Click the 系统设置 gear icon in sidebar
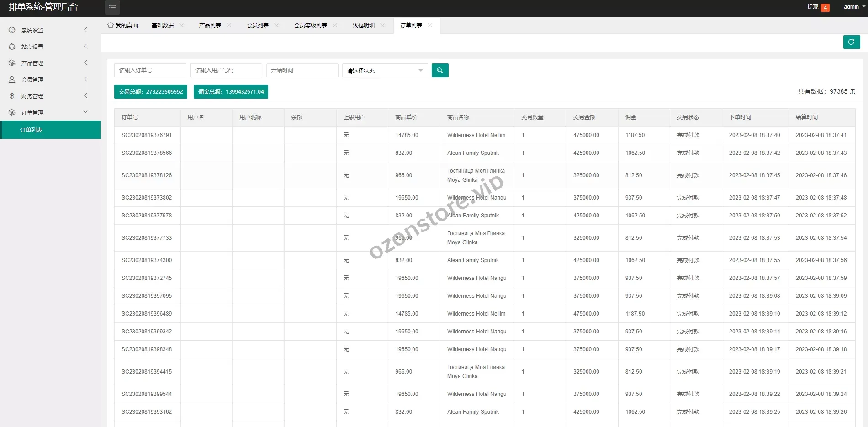Viewport: 868px width, 427px height. (12, 30)
